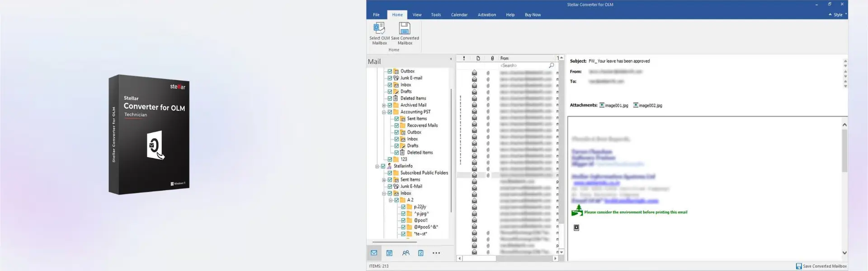Open the Style dropdown in the title ribbon

pos(840,15)
